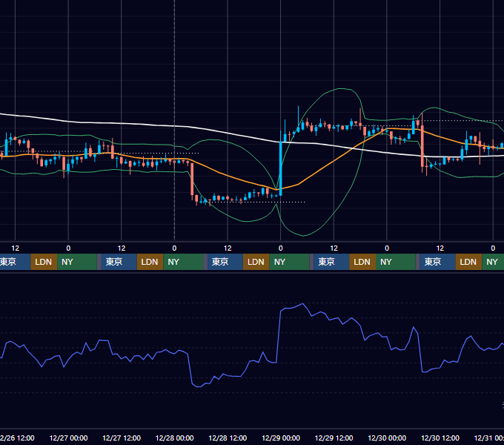Click the 12/28 12:00 date label
Image resolution: width=504 pixels, height=445 pixels.
tap(228, 438)
